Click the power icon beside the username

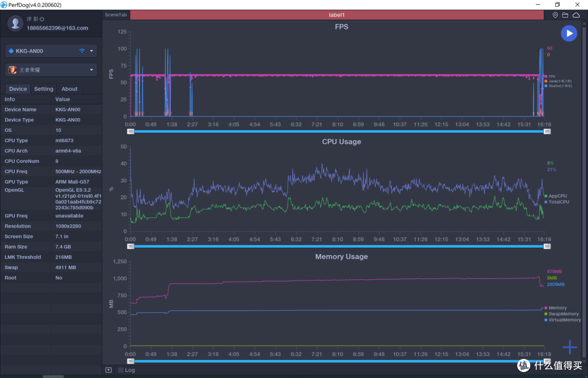pyautogui.click(x=42, y=19)
